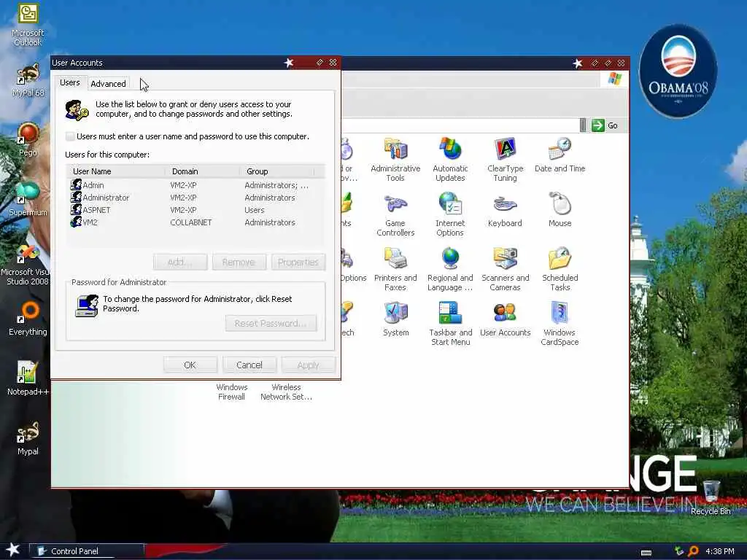Open Scheduled Tasks folder
The height and width of the screenshot is (560, 747).
pyautogui.click(x=560, y=269)
